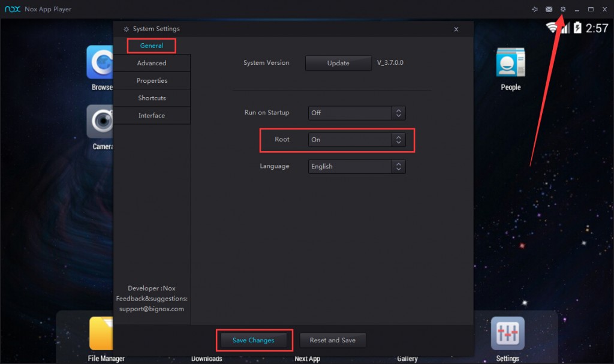Go to the Shortcuts tab
Image resolution: width=614 pixels, height=364 pixels.
click(x=152, y=98)
